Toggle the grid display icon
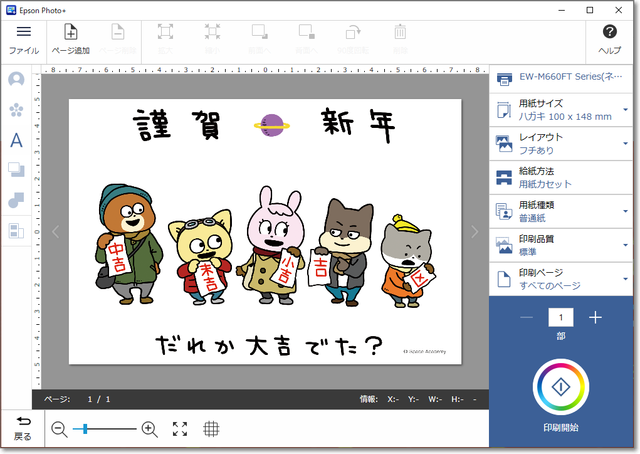640x454 pixels. pyautogui.click(x=212, y=429)
